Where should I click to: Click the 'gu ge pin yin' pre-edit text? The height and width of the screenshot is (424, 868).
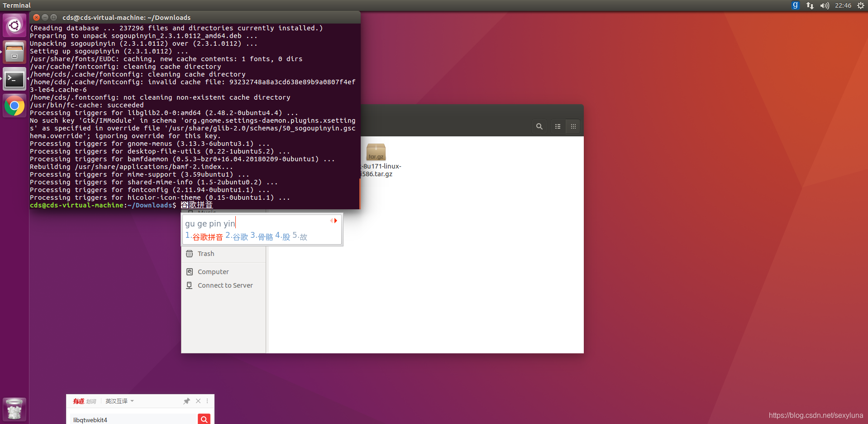click(x=210, y=223)
